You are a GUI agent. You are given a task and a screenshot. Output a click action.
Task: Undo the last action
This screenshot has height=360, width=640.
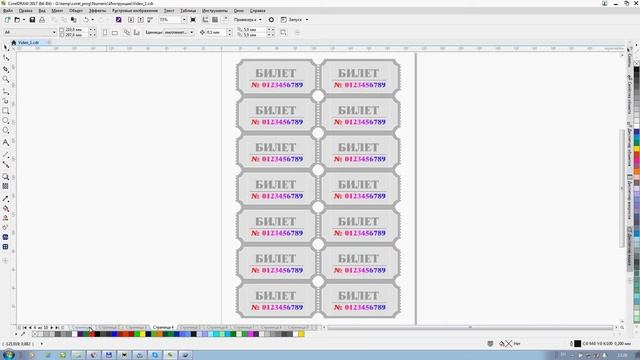(86, 20)
